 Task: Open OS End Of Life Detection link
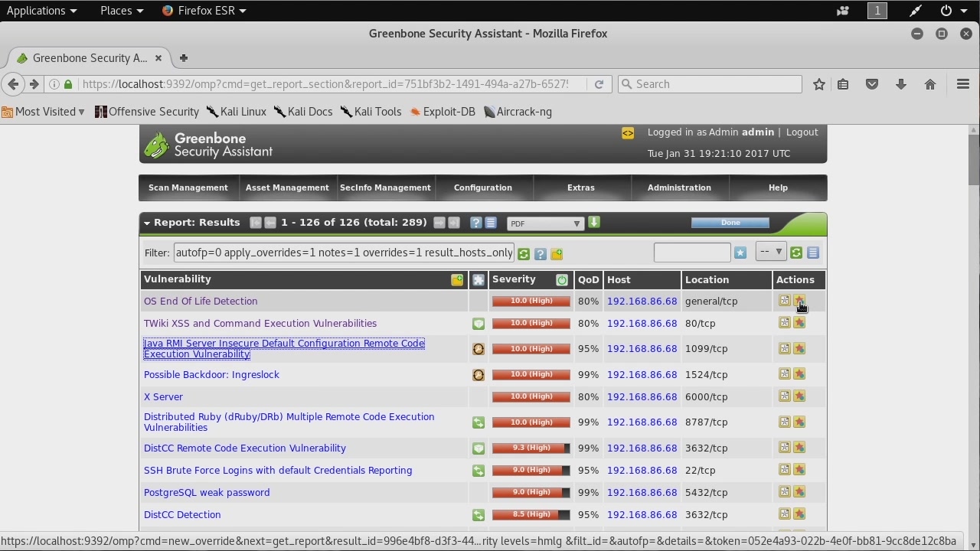click(201, 302)
